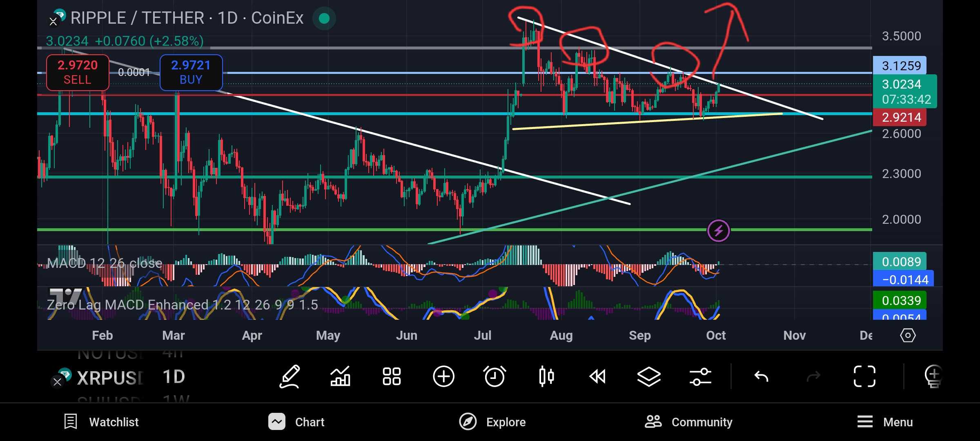
Task: Tap the Zero Lag MACD Enhanced legend
Action: (182, 305)
